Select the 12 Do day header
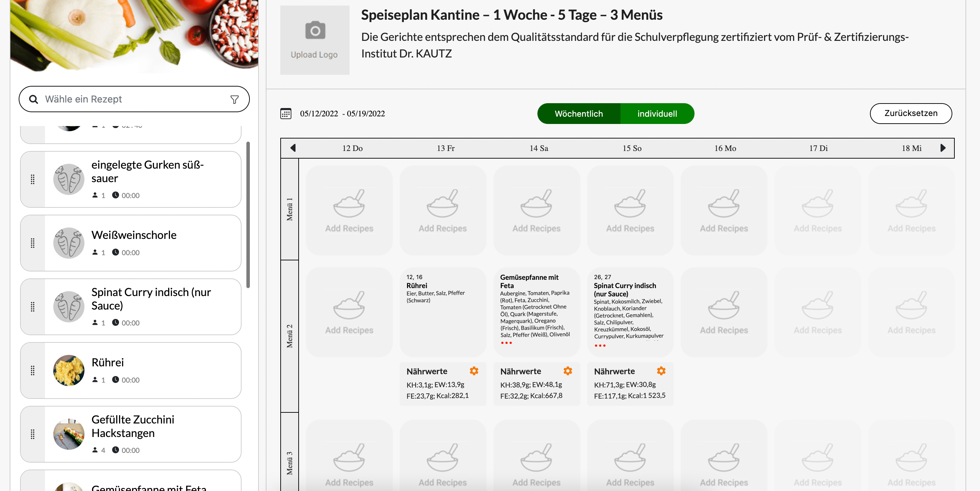The height and width of the screenshot is (491, 980). (x=352, y=148)
